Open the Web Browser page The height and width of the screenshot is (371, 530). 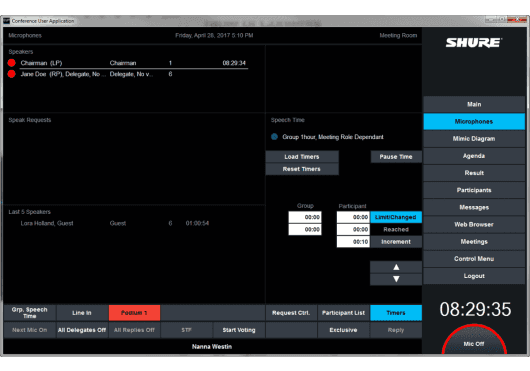tap(474, 225)
